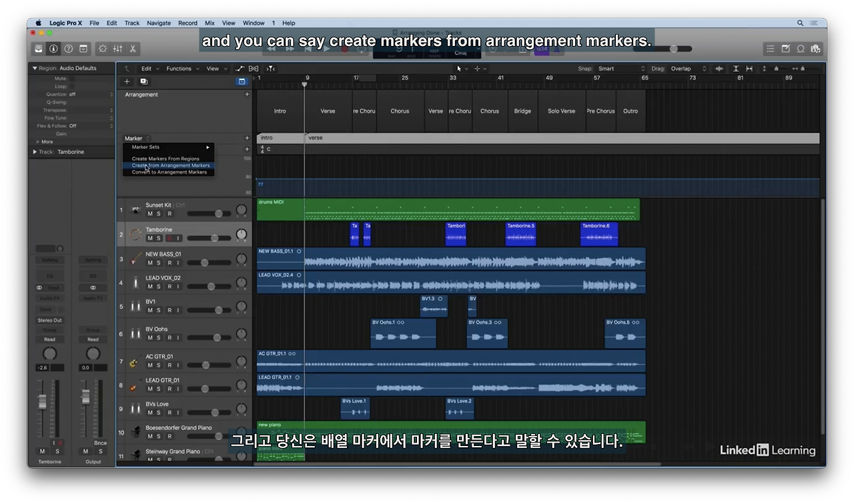Image resolution: width=854 pixels, height=504 pixels.
Task: Record-enable the BVs Love track
Action: pos(169,413)
